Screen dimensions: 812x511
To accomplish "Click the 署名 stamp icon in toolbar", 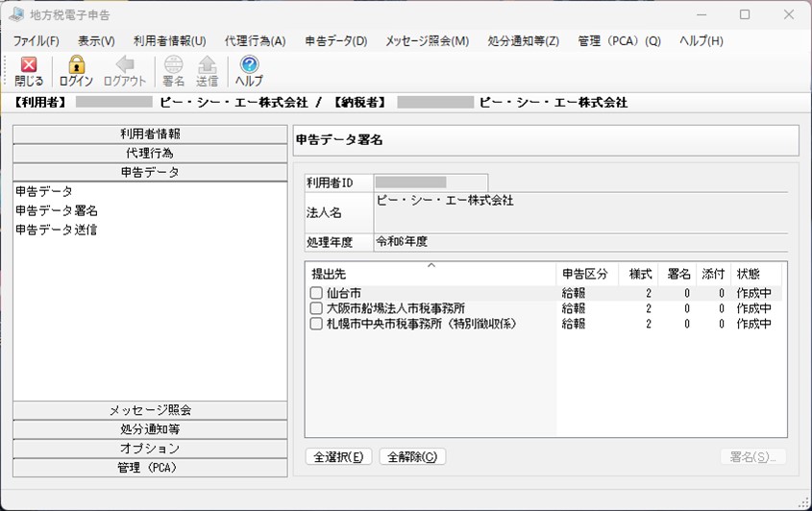I will tap(174, 64).
